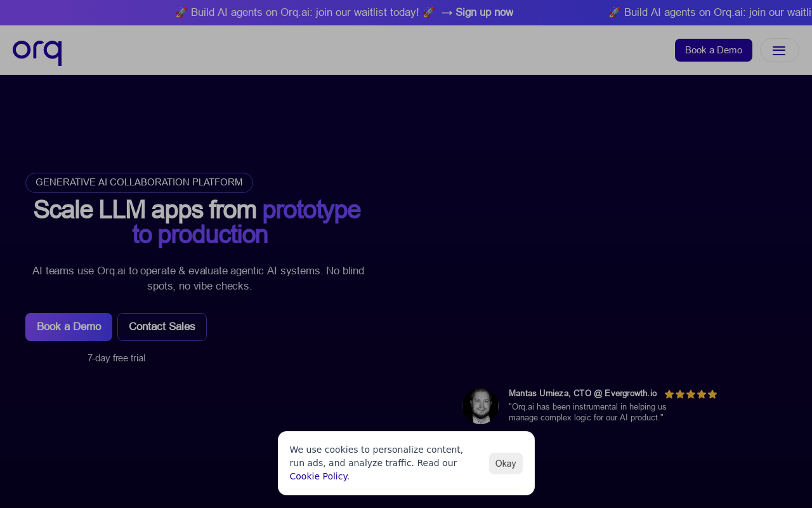This screenshot has width=812, height=508.
Task: Click the 'AI teams use Orq.ai' subheading text
Action: click(199, 278)
